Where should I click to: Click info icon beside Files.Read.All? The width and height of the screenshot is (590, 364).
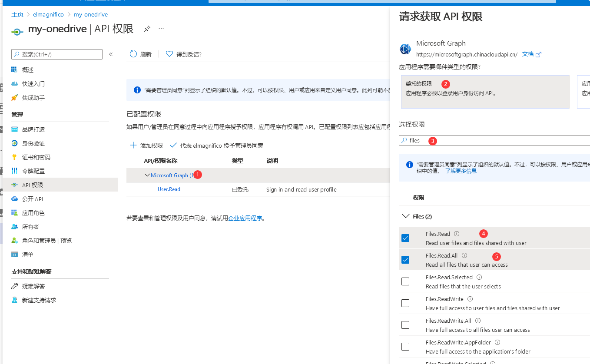[464, 255]
